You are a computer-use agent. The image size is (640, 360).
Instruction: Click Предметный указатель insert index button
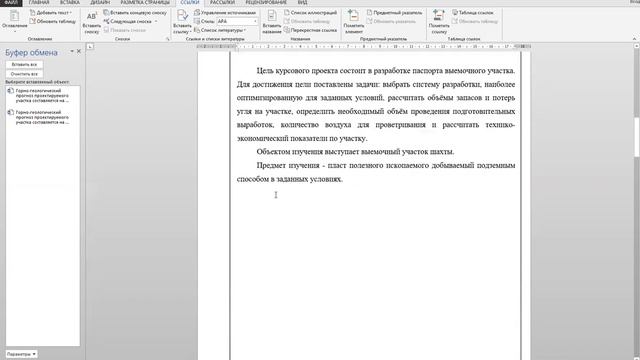394,13
